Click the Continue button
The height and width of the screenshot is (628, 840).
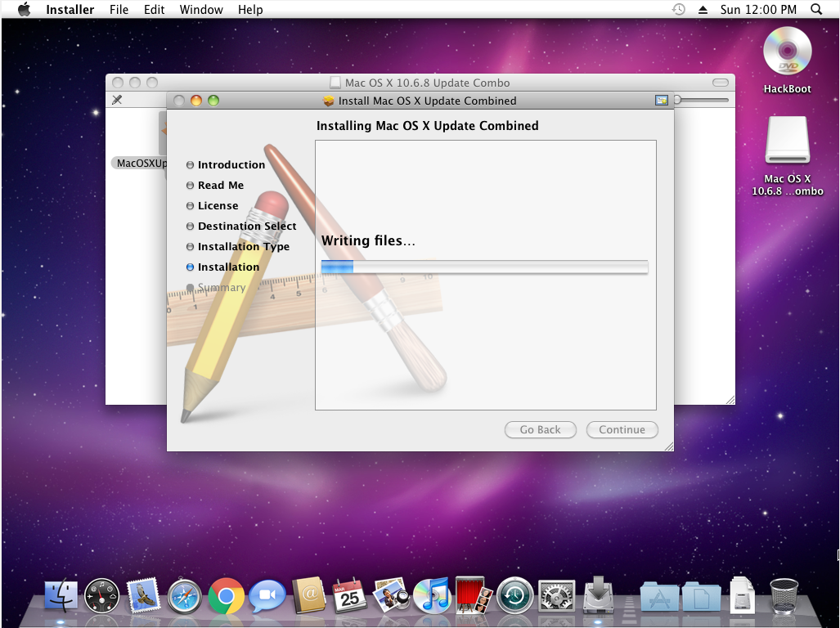click(x=622, y=429)
